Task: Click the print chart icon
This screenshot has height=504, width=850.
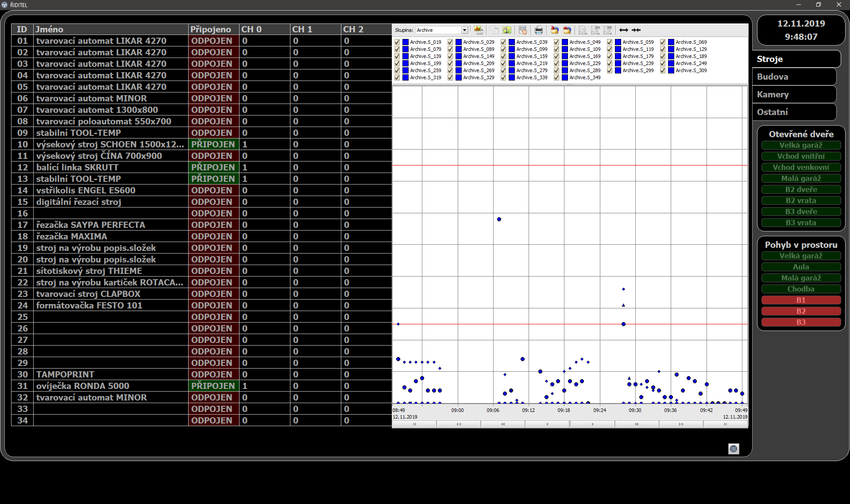Action: 538,30
